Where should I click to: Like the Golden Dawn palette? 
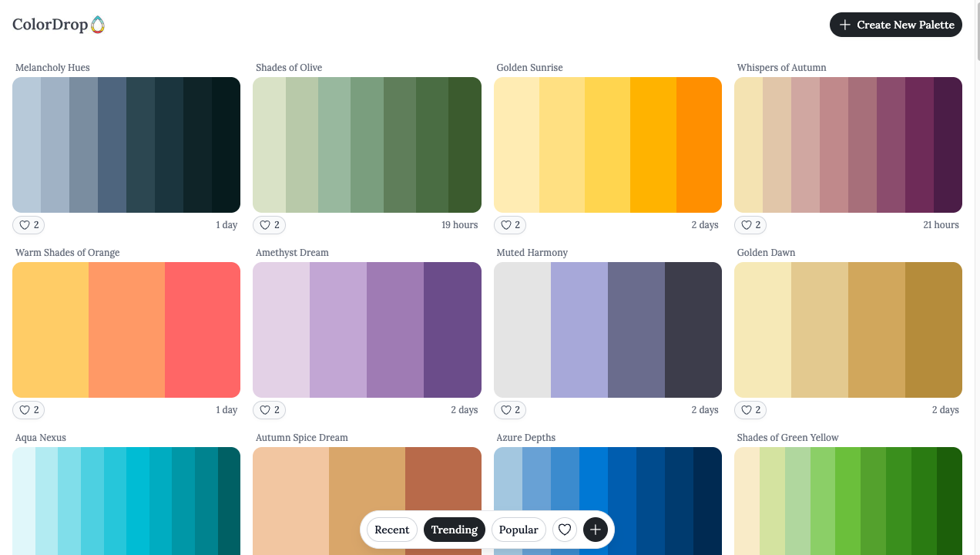tap(750, 410)
